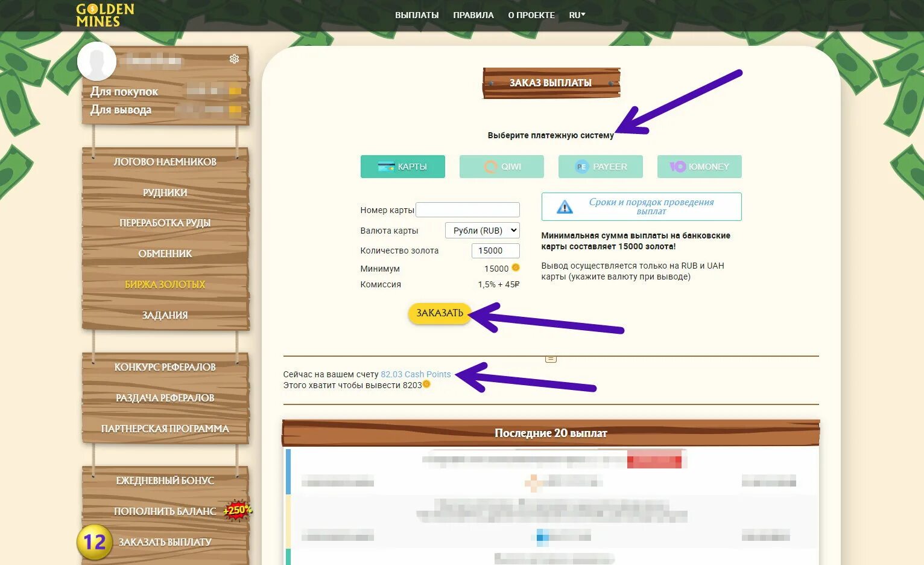924x565 pixels.
Task: Focus the Номер карты input field
Action: point(467,209)
